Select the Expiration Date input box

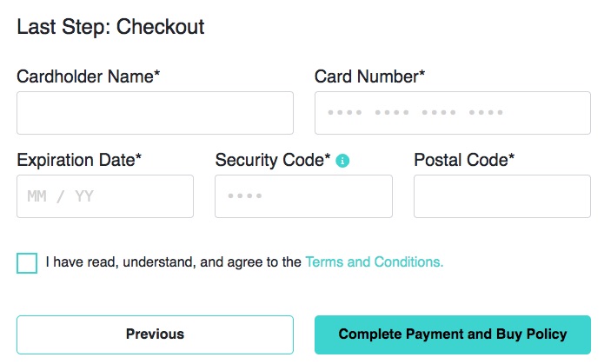coord(105,196)
